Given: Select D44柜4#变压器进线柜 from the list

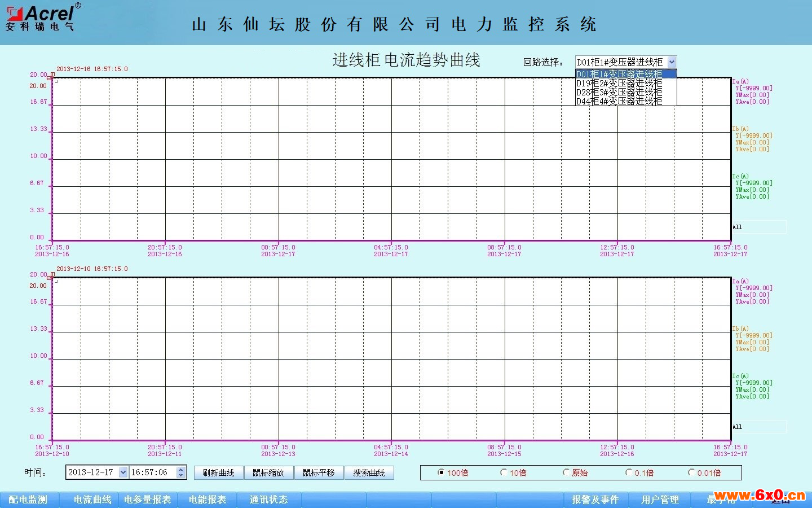Looking at the screenshot, I should (626, 101).
